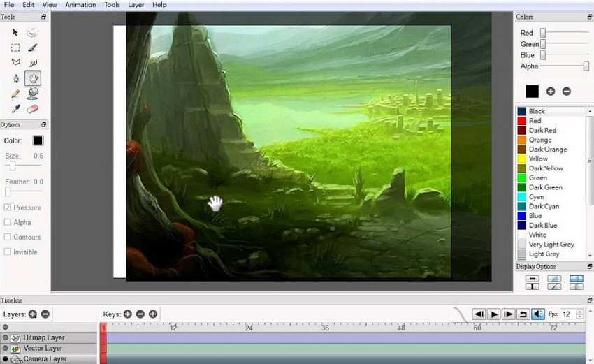This screenshot has height=364, width=594.
Task: Toggle the sound speaker button
Action: 538,314
